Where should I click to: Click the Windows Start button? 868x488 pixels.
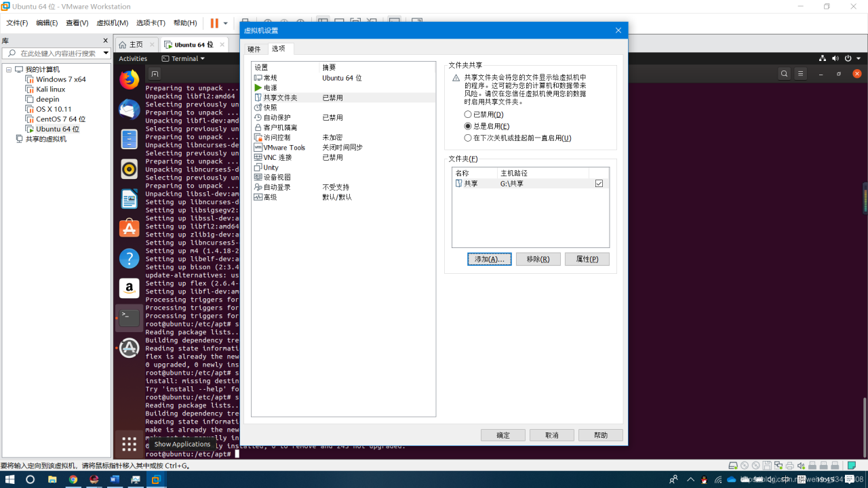(x=9, y=479)
